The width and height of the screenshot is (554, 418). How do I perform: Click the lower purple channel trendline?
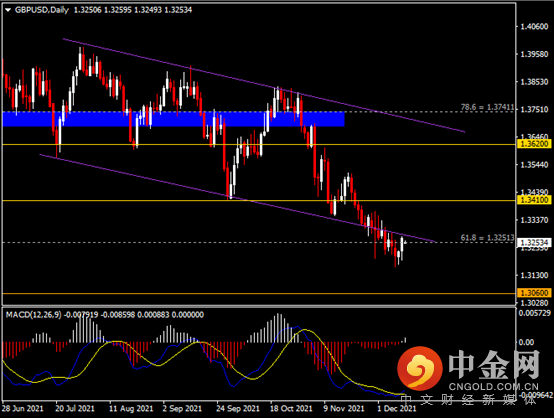(237, 198)
